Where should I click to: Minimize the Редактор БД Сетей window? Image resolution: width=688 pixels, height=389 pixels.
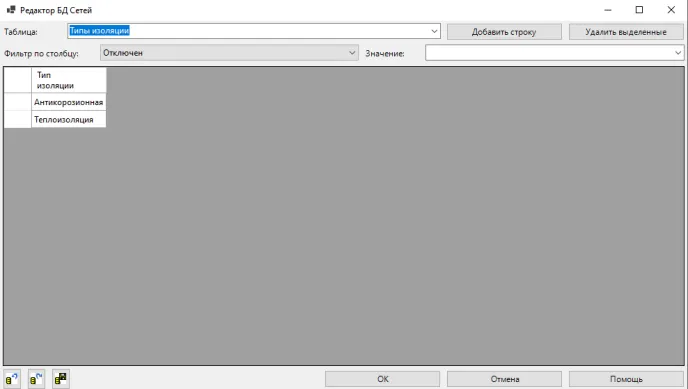tap(608, 10)
